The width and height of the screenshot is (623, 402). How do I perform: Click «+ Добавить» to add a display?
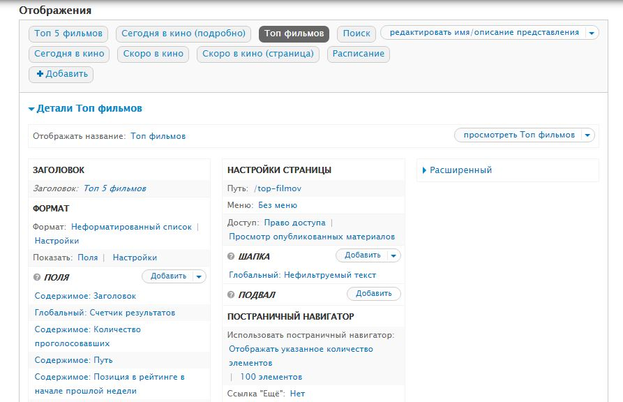click(61, 74)
